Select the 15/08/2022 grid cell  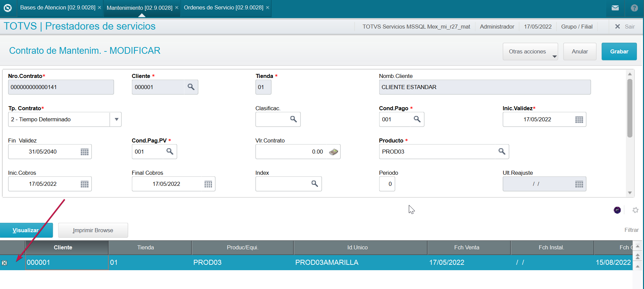(613, 262)
